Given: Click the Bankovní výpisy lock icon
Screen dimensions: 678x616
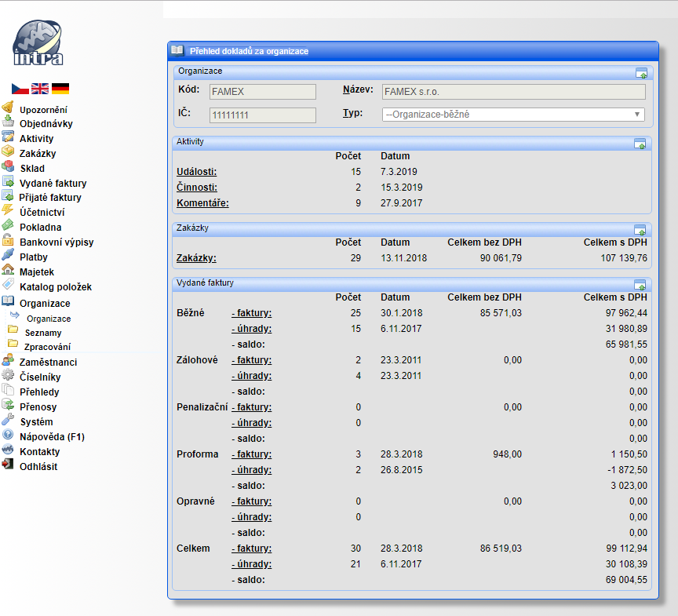Looking at the screenshot, I should (x=8, y=242).
